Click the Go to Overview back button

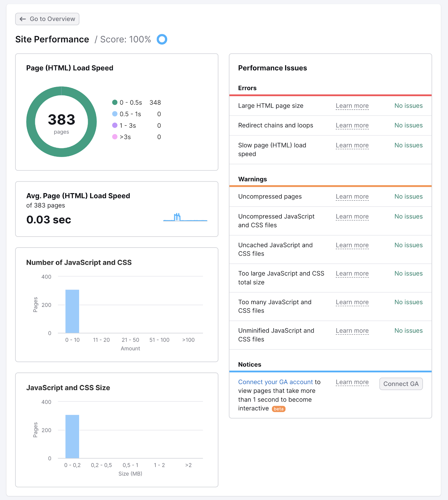(x=47, y=19)
